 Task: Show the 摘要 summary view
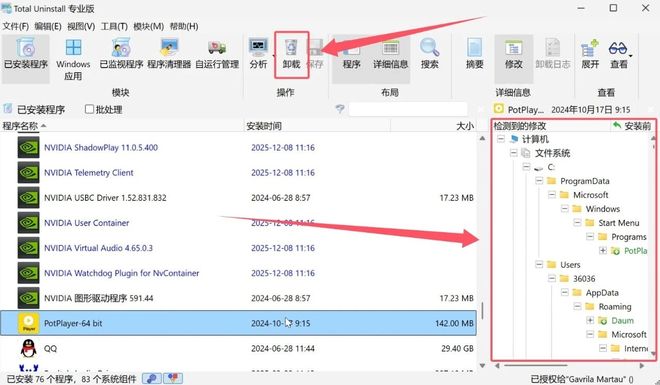(x=474, y=54)
